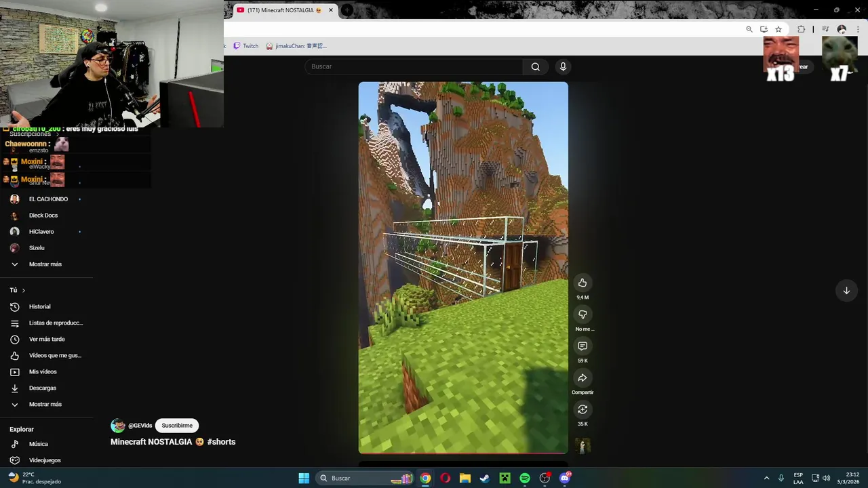
Task: Start voice search with the microphone icon
Action: click(x=562, y=66)
